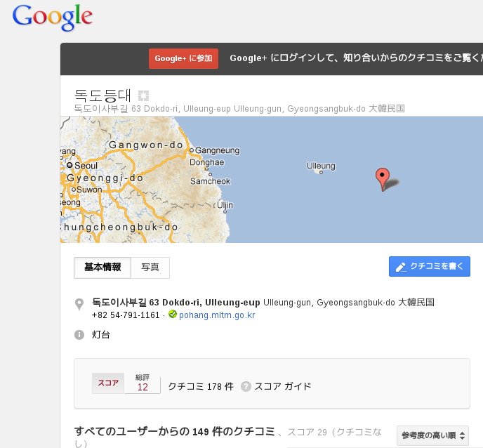Click the gray address subtitle under title
Screen dimensions: 483x448
pyautogui.click(x=239, y=109)
